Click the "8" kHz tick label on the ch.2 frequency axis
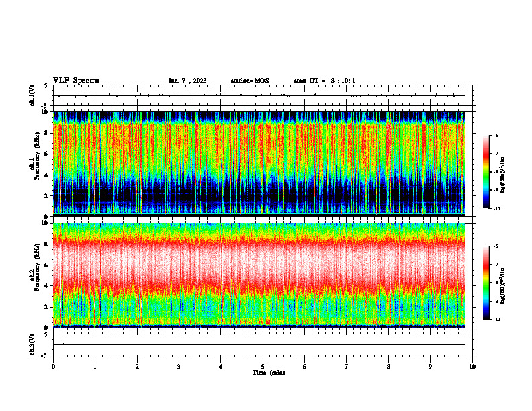This screenshot has height=411, width=532. click(x=47, y=244)
